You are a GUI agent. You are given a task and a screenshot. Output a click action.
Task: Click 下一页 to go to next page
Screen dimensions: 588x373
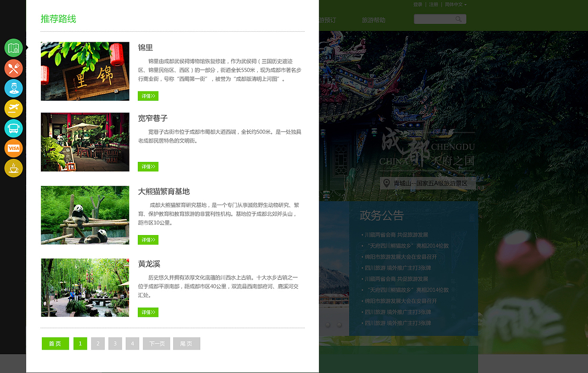click(156, 343)
